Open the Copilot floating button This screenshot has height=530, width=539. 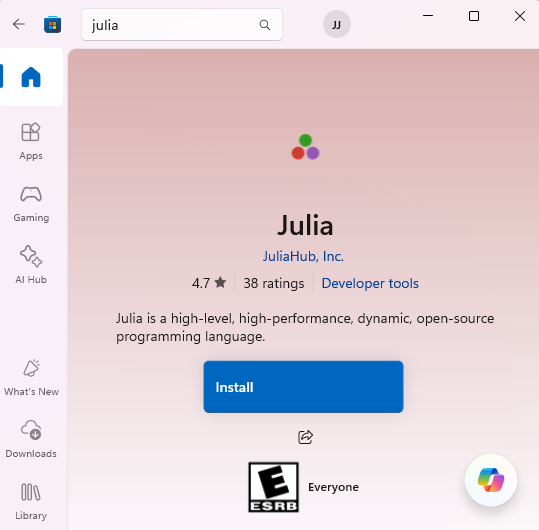coord(491,480)
